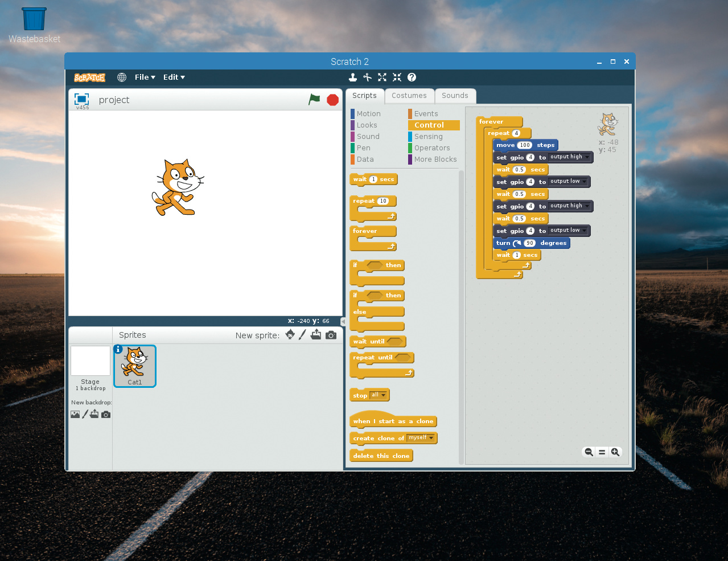Select the Pen block category
Image resolution: width=728 pixels, height=561 pixels.
pos(363,148)
